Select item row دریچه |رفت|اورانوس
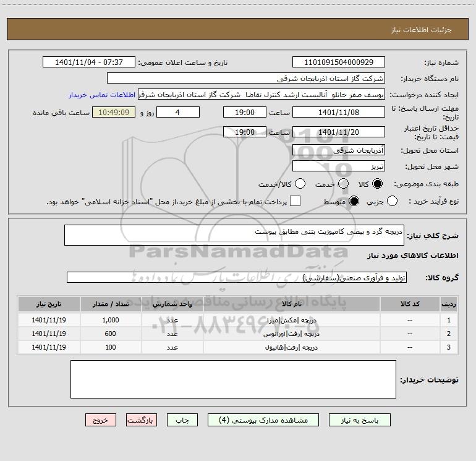Image resolution: width=476 pixels, height=461 pixels. [x=238, y=334]
